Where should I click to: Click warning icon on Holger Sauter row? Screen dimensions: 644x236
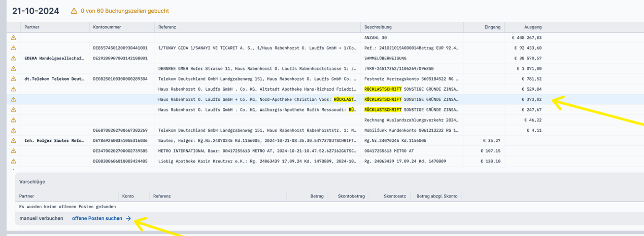pos(14,140)
